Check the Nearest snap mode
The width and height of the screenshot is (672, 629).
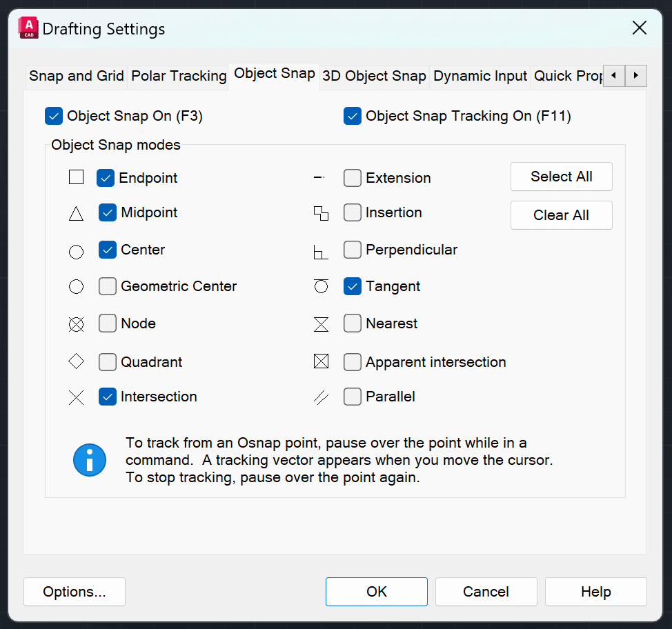click(353, 323)
